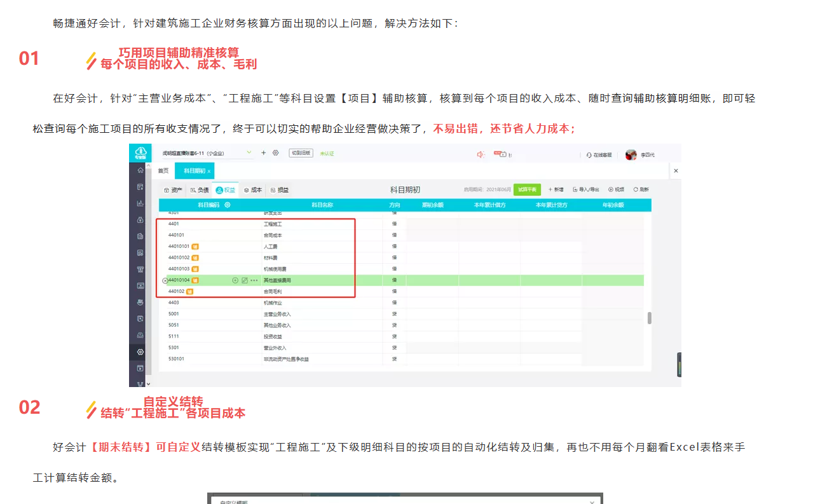Open the three-dot menu in row 44010104
The height and width of the screenshot is (504, 813).
coord(254,280)
